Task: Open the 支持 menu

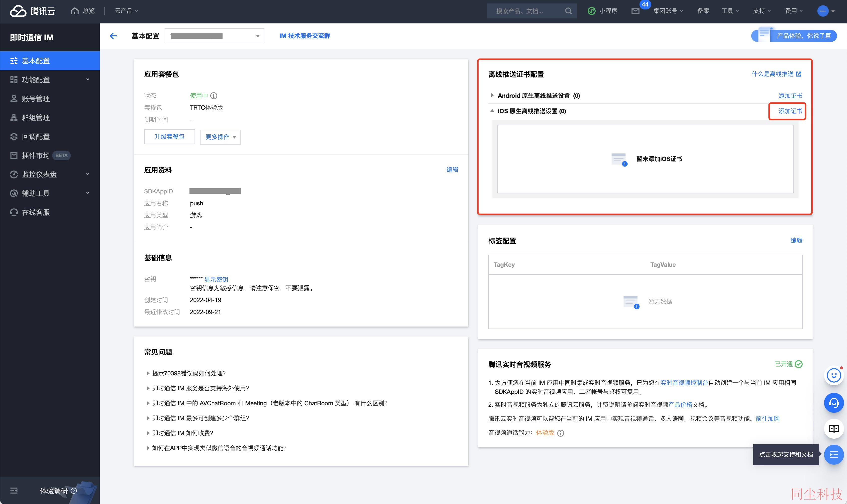Action: tap(762, 11)
